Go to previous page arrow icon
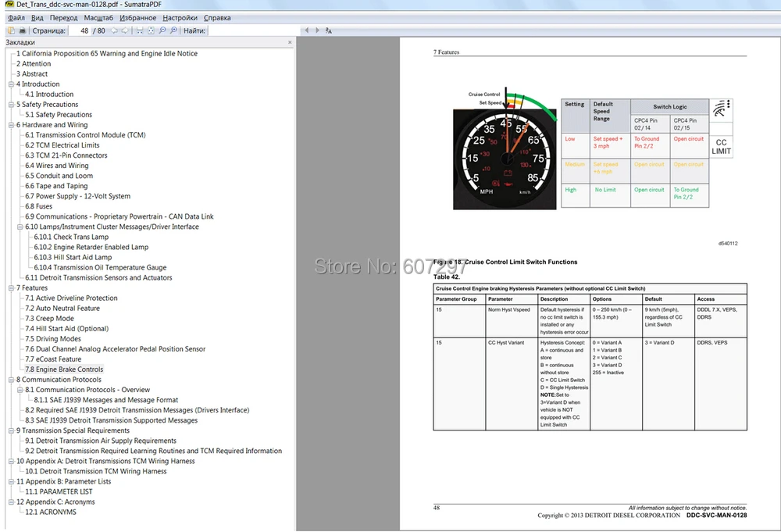Screen dimensions: 781x532 coord(114,30)
